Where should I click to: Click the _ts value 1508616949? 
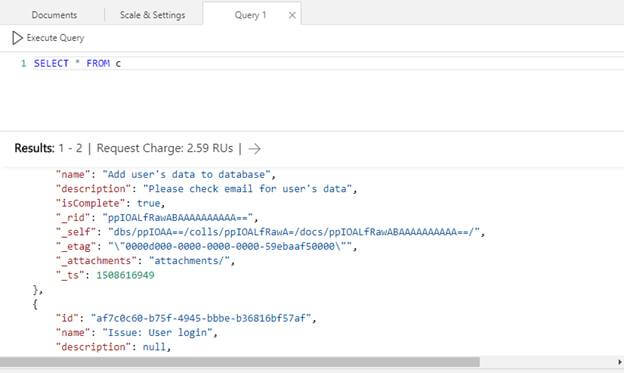[125, 275]
